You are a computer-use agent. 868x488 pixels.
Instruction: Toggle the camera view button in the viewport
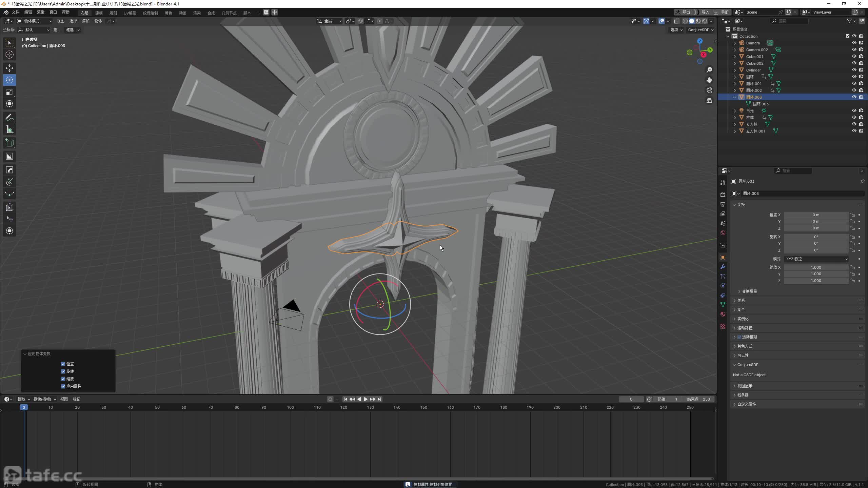click(709, 90)
